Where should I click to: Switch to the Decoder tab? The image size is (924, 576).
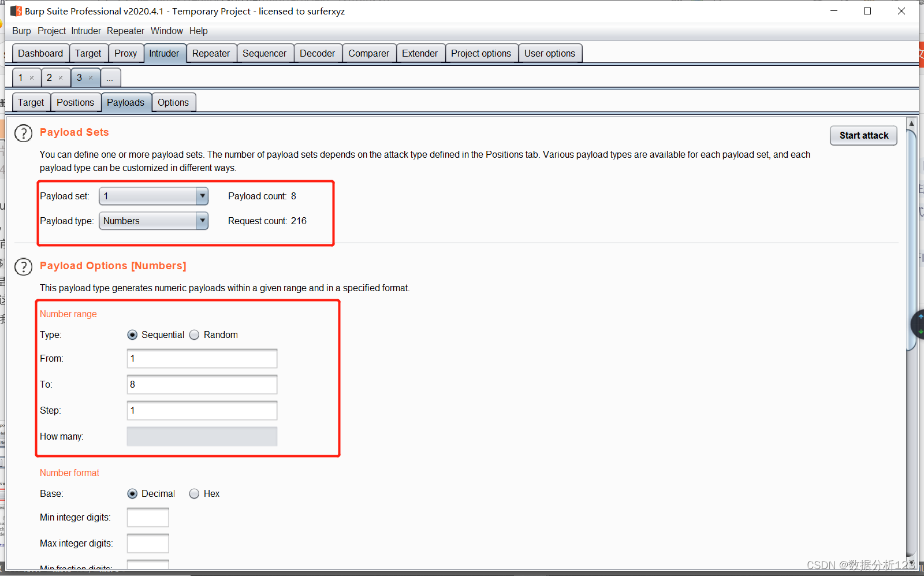click(317, 54)
